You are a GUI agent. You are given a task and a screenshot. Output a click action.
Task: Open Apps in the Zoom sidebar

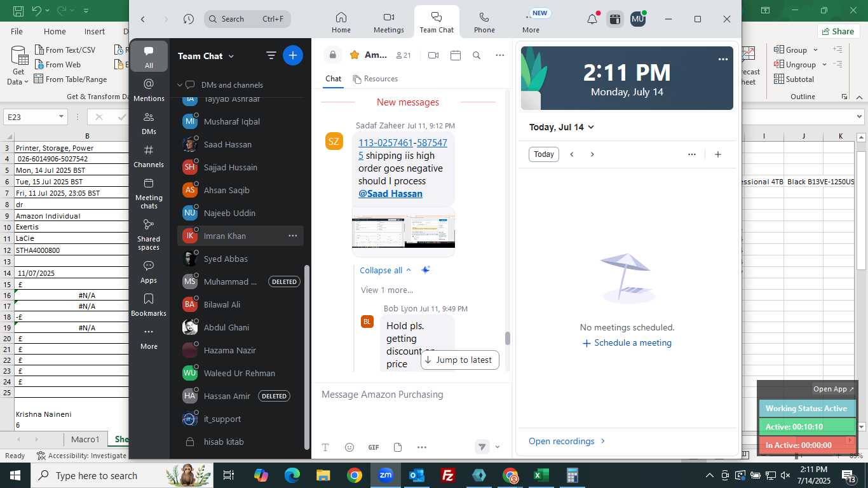click(x=149, y=272)
